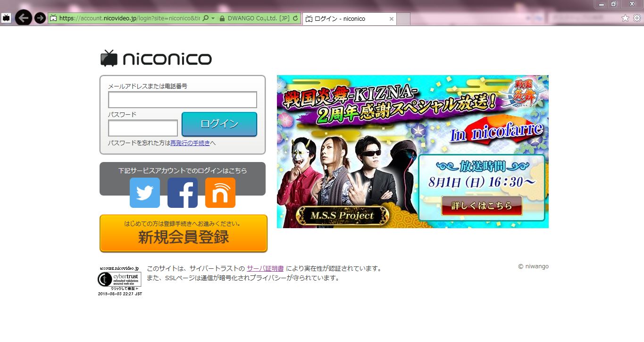
Task: Maximize the browser window
Action: 614,4
